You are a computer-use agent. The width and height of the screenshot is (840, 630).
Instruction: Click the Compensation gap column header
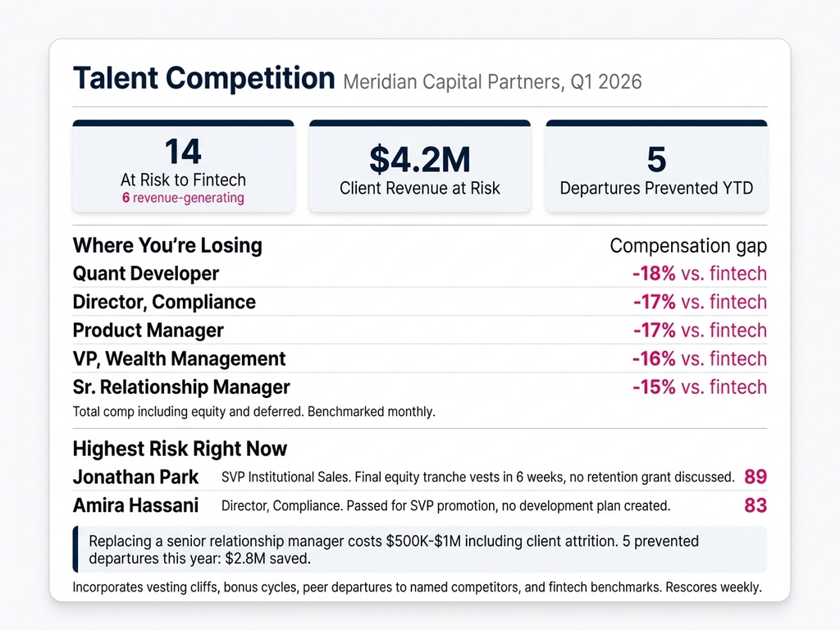pos(688,246)
